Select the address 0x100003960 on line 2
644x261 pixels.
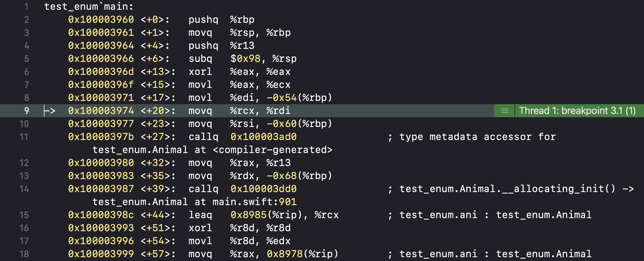(101, 19)
